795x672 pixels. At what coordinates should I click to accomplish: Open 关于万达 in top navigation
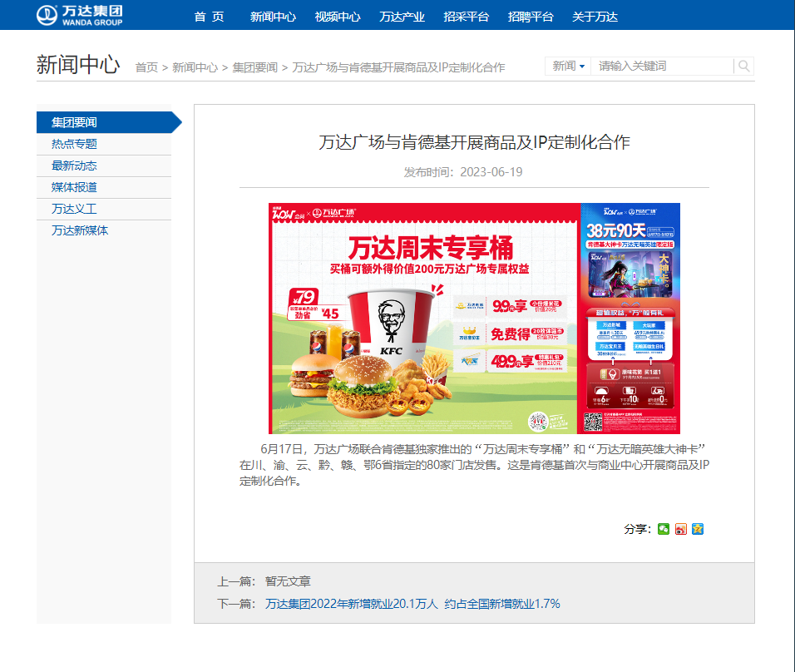click(x=595, y=17)
